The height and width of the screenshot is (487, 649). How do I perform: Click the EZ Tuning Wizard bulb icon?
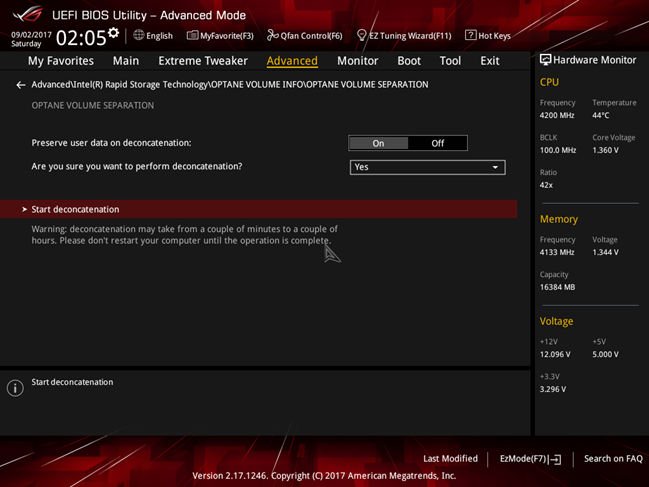(x=361, y=36)
